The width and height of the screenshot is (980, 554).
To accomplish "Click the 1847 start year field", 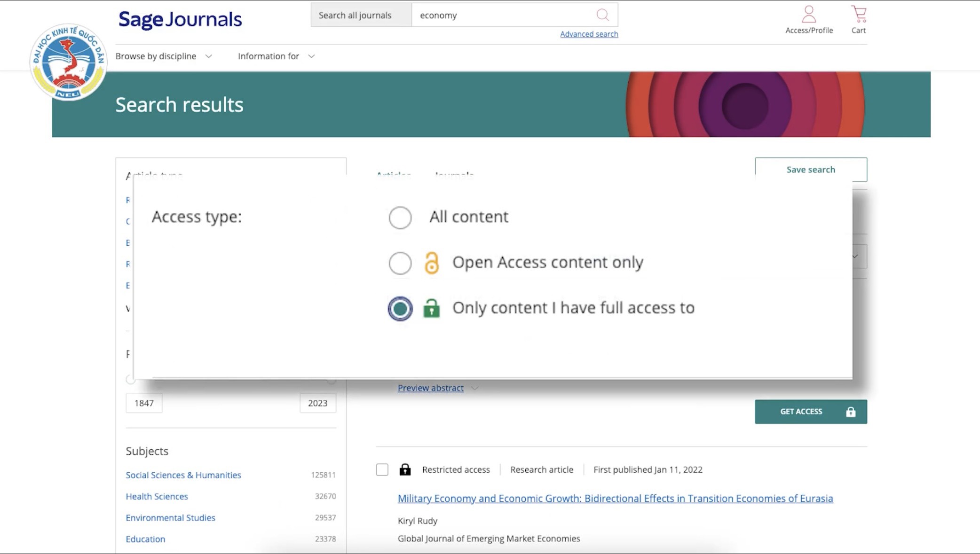I will pyautogui.click(x=144, y=403).
